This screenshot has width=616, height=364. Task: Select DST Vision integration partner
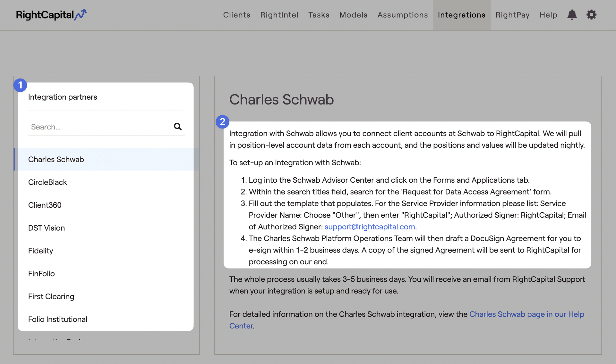point(106,228)
